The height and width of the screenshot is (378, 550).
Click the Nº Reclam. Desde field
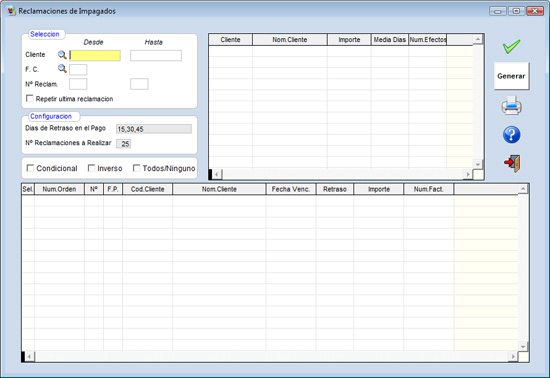[x=78, y=84]
